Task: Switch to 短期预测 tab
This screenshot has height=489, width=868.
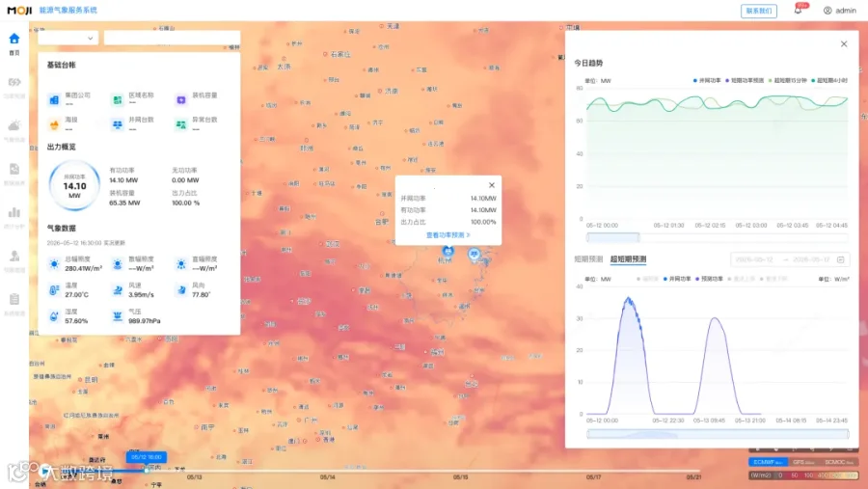Action: (588, 259)
